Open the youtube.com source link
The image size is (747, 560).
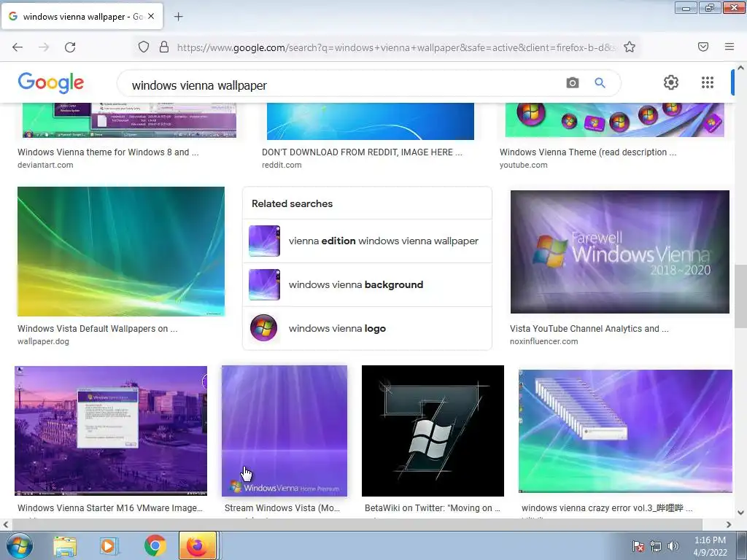pyautogui.click(x=524, y=166)
